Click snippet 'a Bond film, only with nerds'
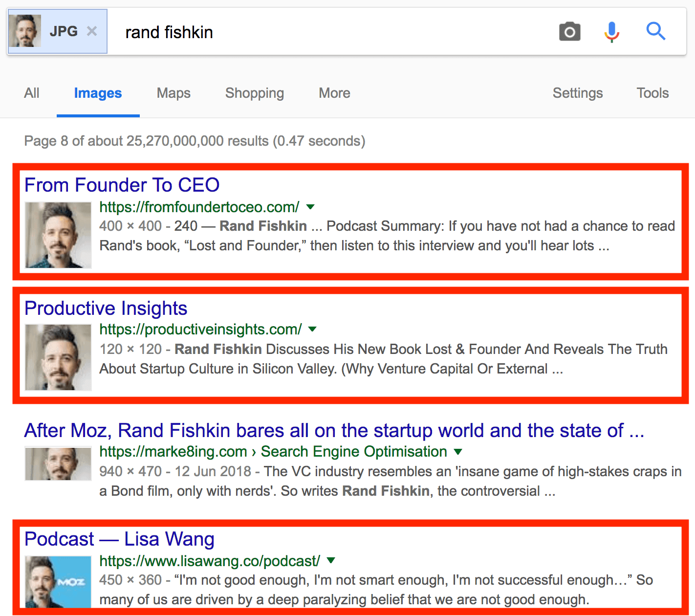The width and height of the screenshot is (695, 616). point(188,491)
